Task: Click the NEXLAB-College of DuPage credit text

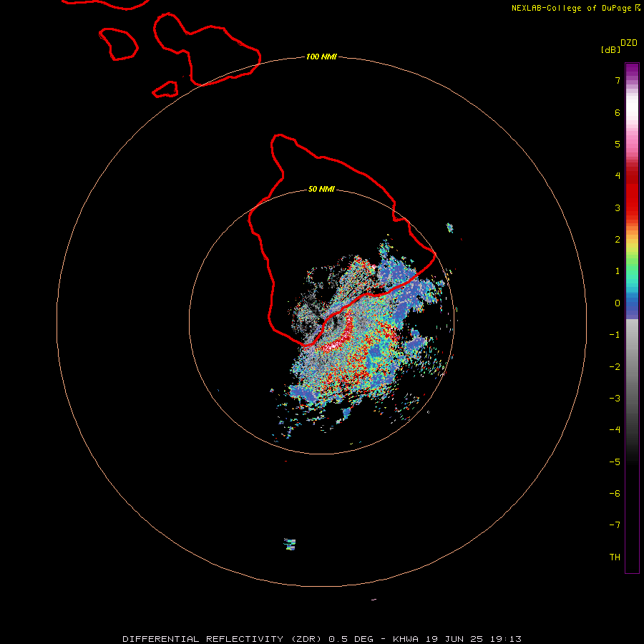Action: pyautogui.click(x=576, y=8)
